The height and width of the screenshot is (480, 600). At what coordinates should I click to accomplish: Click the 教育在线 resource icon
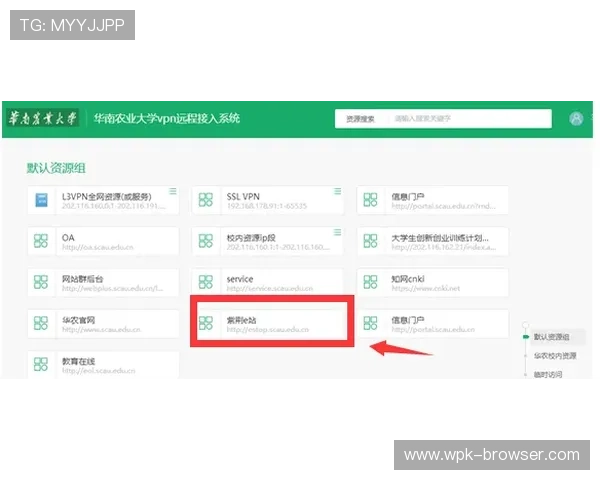pos(41,364)
